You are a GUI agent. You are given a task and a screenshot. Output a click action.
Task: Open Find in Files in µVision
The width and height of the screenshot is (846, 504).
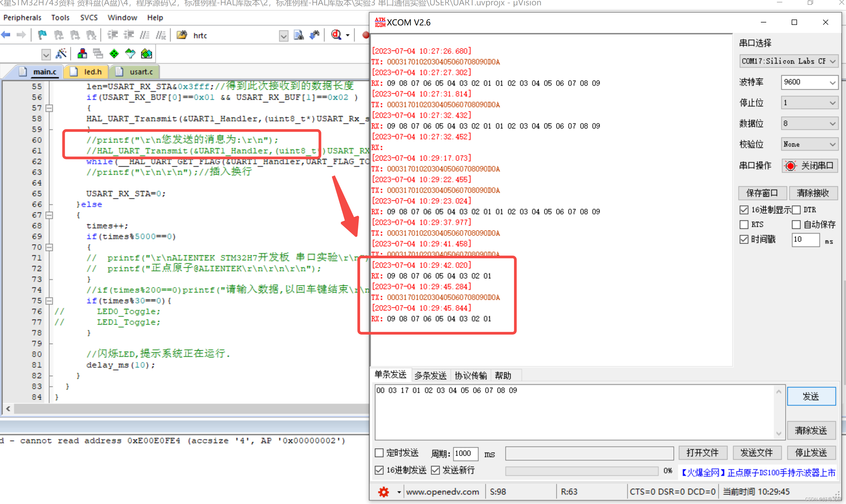pyautogui.click(x=182, y=35)
